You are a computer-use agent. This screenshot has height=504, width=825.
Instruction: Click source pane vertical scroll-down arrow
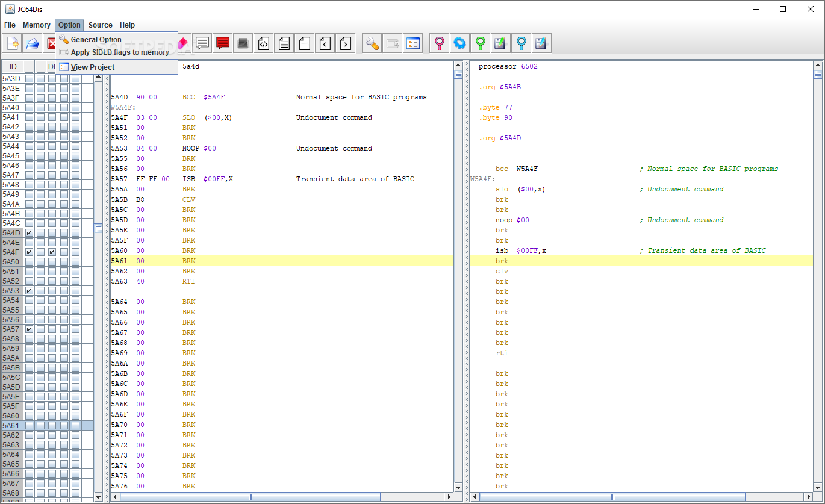817,488
